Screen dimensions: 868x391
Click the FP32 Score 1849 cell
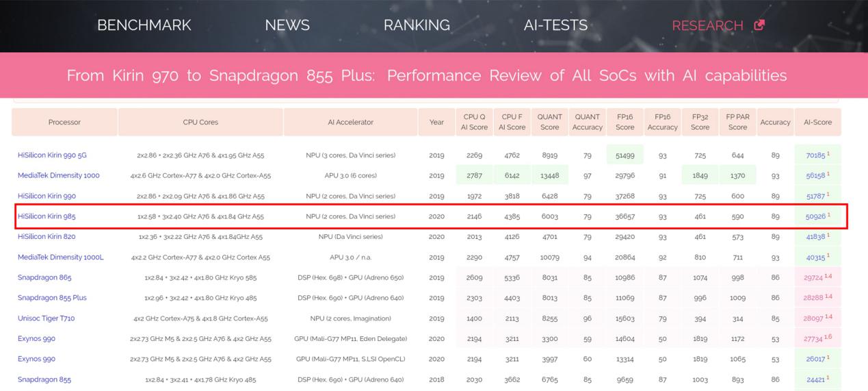point(700,175)
